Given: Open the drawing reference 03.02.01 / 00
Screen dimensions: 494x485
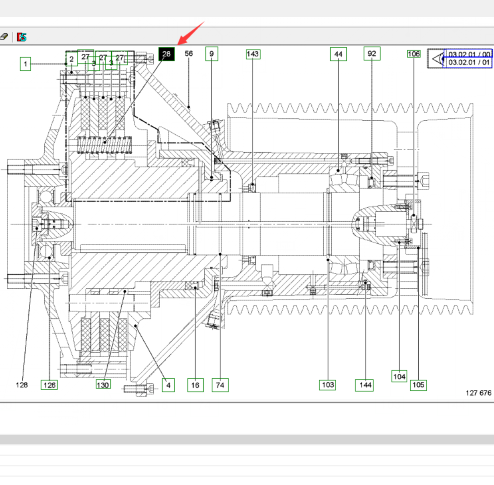Looking at the screenshot, I should [469, 54].
